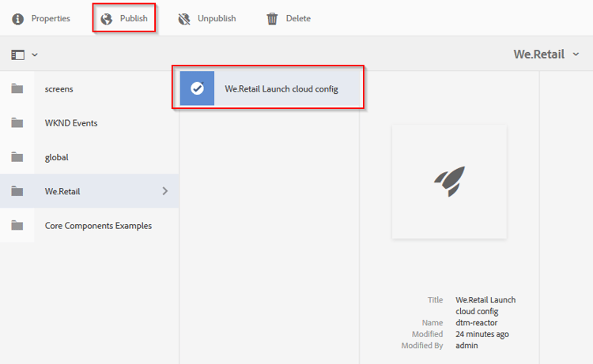Image resolution: width=593 pixels, height=364 pixels.
Task: Click We.Retail Launch cloud config item
Action: click(270, 88)
